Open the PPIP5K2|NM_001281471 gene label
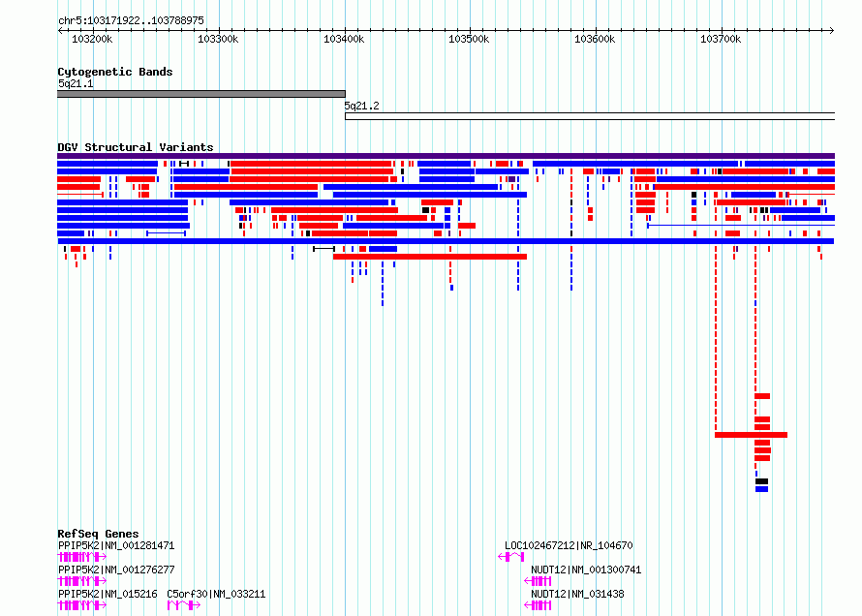 [116, 545]
